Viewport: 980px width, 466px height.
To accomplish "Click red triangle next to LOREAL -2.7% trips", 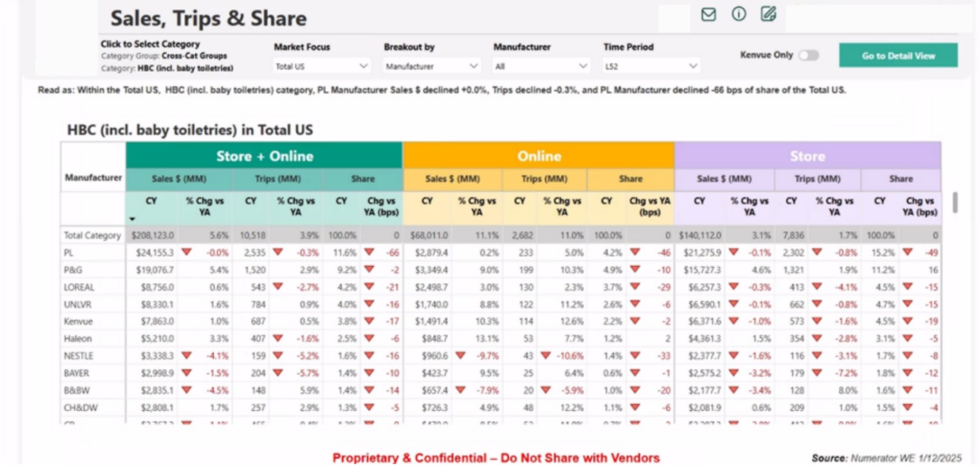I will coord(278,287).
